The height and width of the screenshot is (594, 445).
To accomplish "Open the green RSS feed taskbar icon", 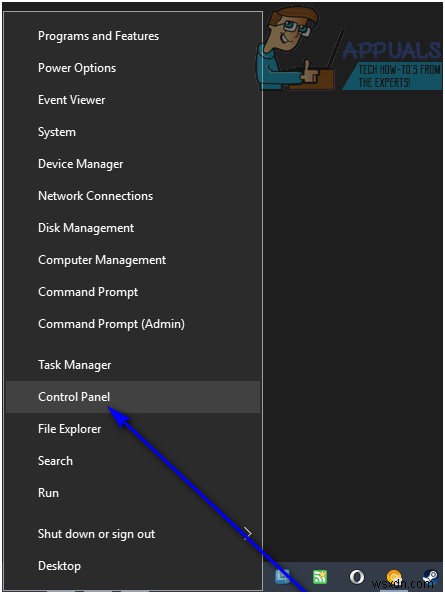I will click(x=320, y=577).
